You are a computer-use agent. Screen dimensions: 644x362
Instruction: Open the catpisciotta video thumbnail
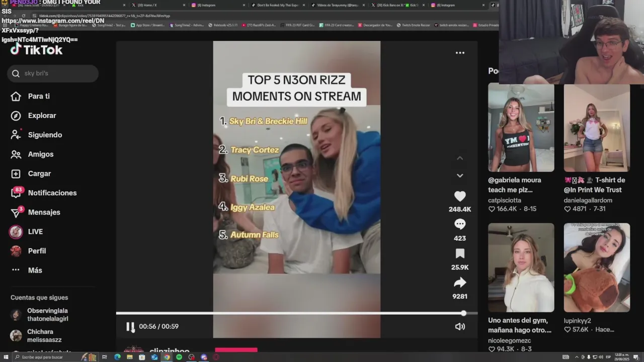pyautogui.click(x=521, y=128)
